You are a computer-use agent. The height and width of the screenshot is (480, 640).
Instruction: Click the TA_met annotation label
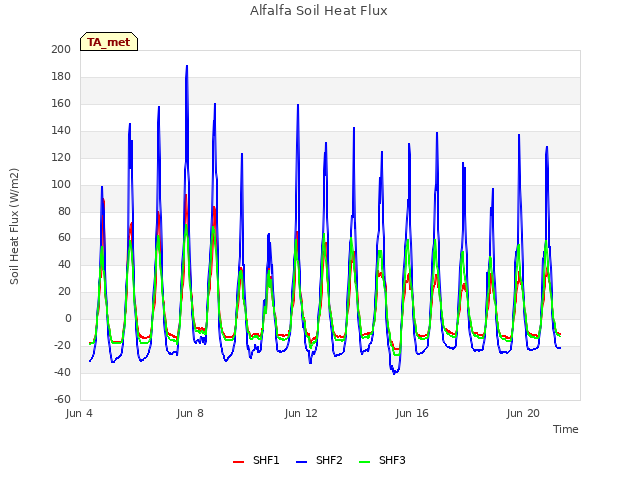point(109,42)
